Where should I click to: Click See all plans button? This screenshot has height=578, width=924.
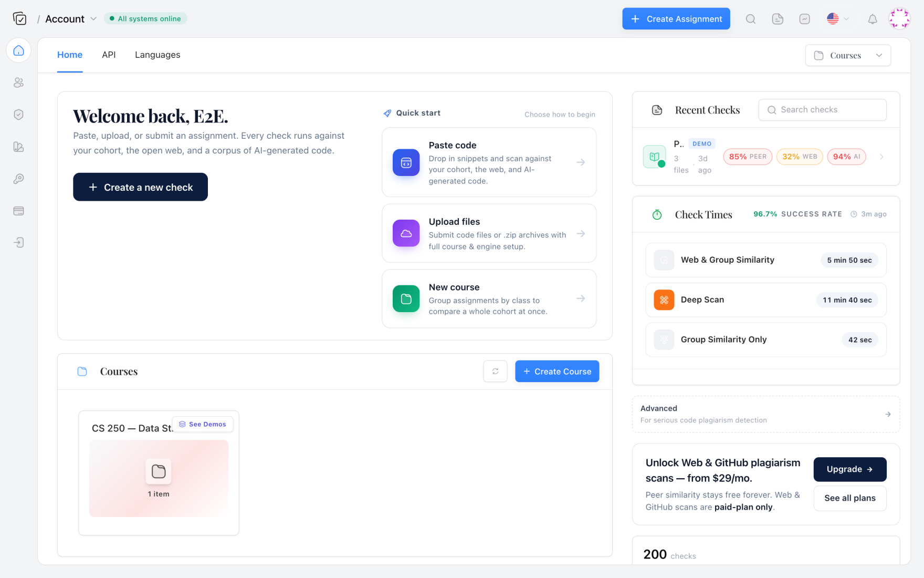[x=850, y=498]
